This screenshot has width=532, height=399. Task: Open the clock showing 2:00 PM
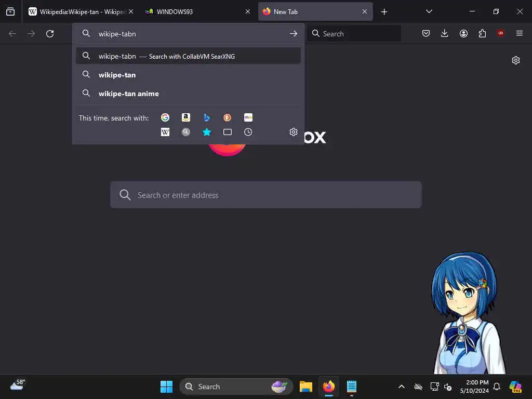click(x=474, y=387)
